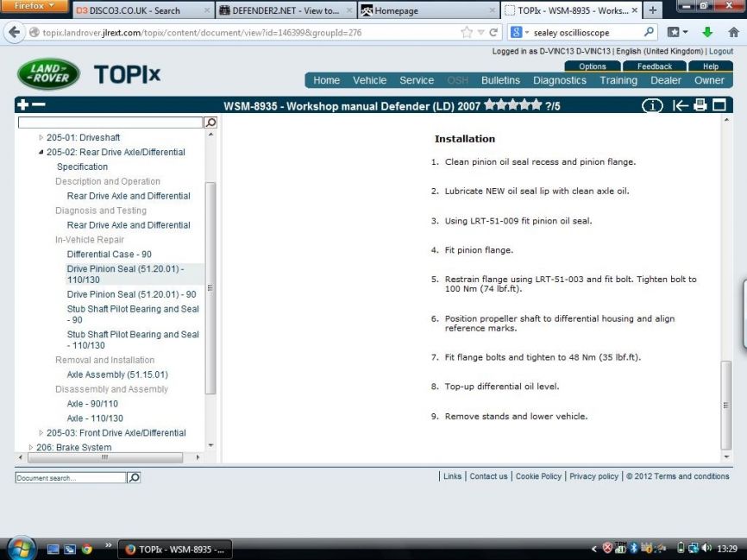Click the jump-to-start arrow icon

click(680, 105)
